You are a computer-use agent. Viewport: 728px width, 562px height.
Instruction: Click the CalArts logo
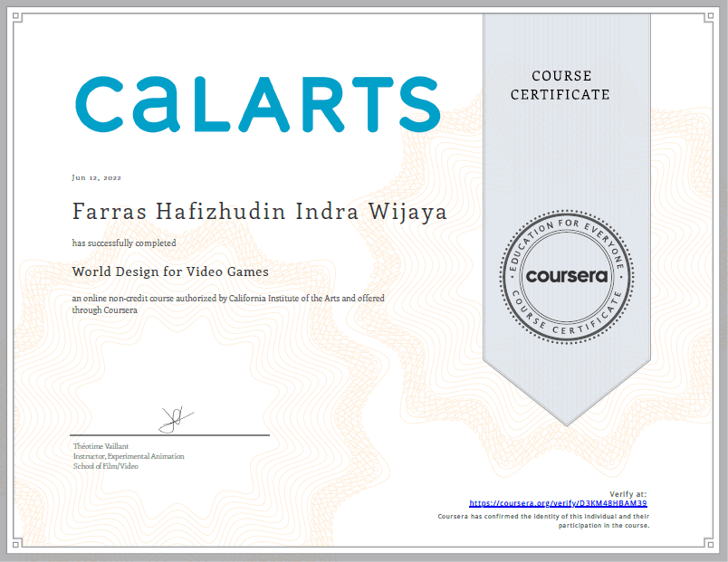point(258,104)
